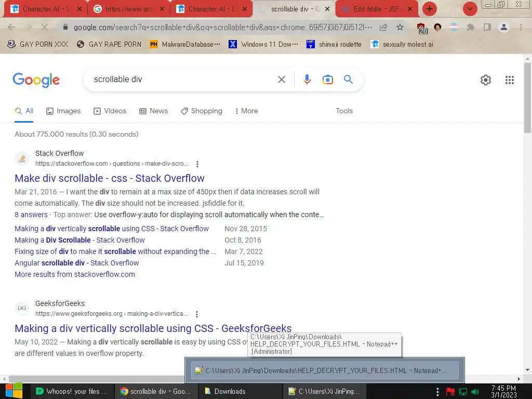Click the volume tray icon
Screen dimensions: 532x399
click(475, 392)
